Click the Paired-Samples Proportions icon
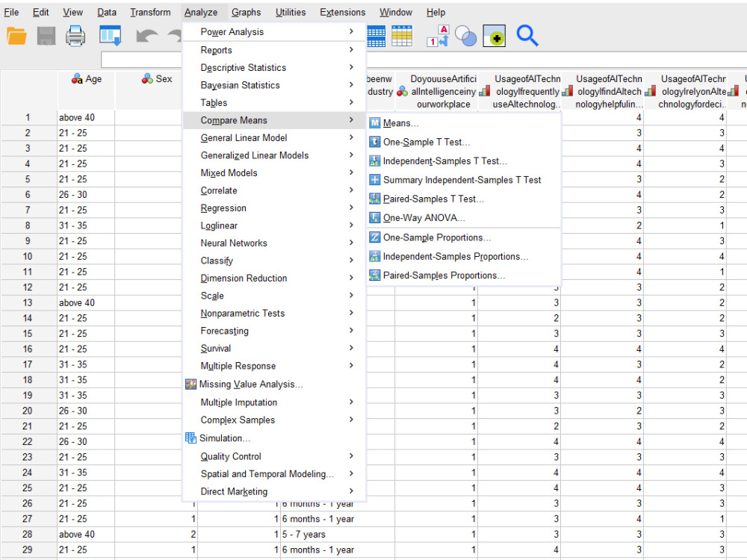Screen dimensions: 747x560 [x=375, y=276]
